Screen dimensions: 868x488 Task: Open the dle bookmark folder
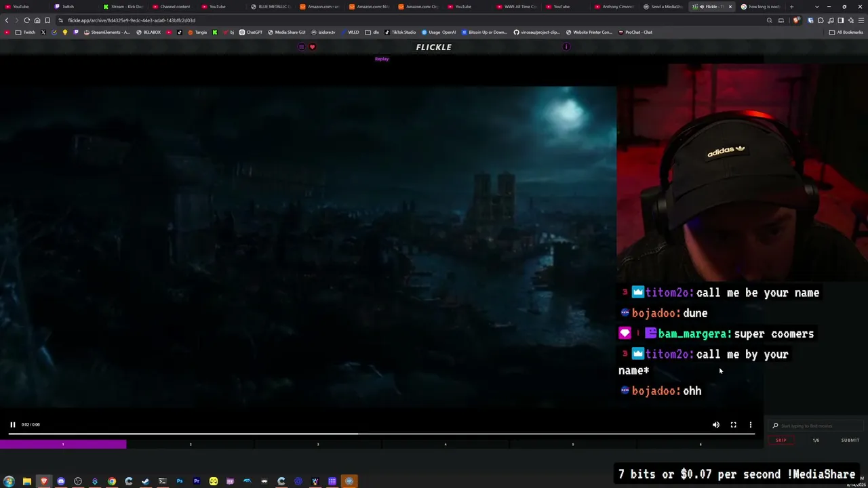[x=373, y=33]
